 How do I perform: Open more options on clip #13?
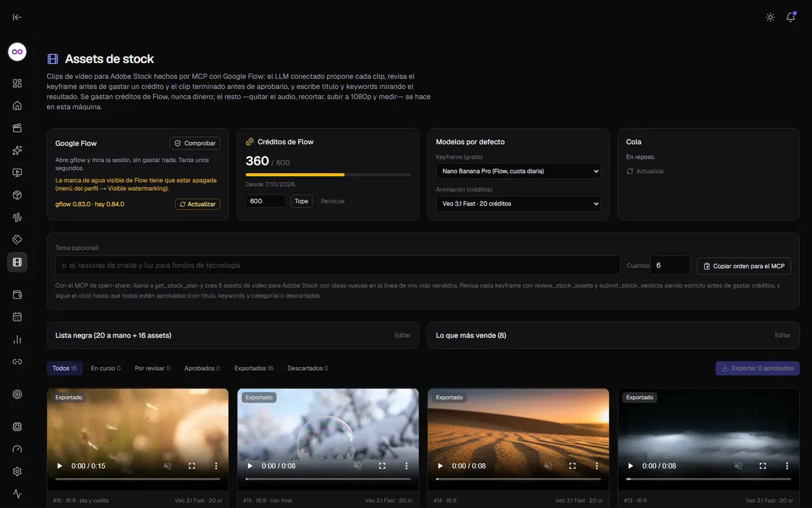tap(787, 466)
